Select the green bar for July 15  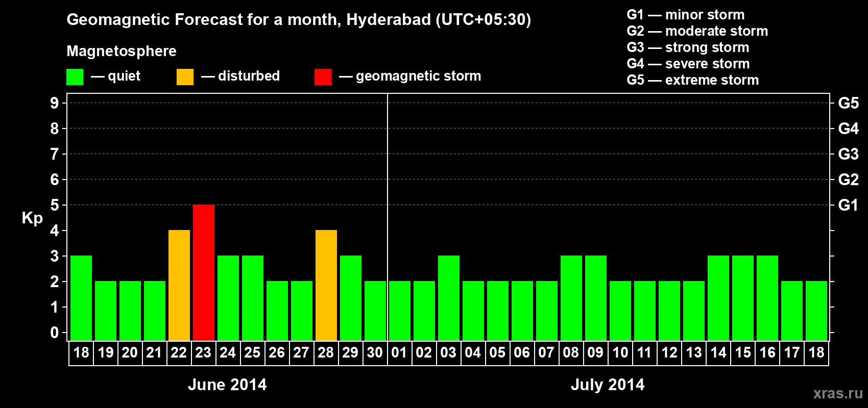743,298
